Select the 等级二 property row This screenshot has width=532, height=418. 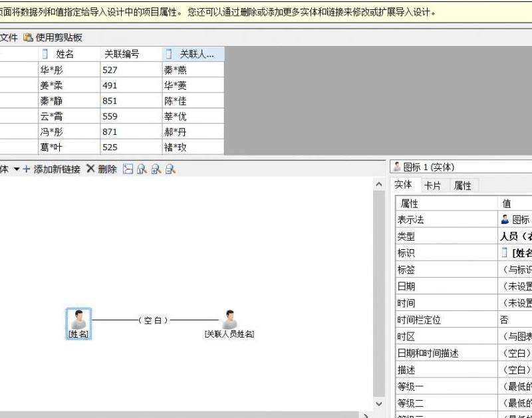click(464, 403)
